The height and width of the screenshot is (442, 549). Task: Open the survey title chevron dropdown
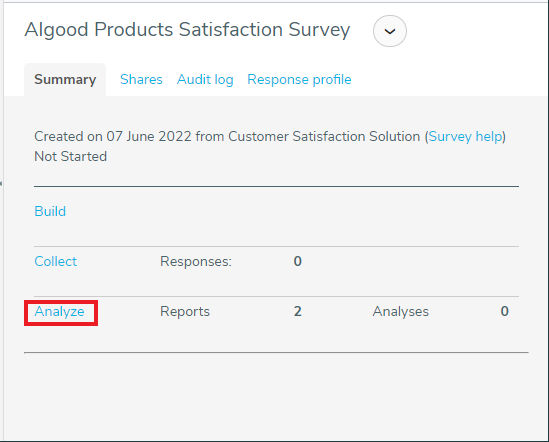click(x=390, y=31)
